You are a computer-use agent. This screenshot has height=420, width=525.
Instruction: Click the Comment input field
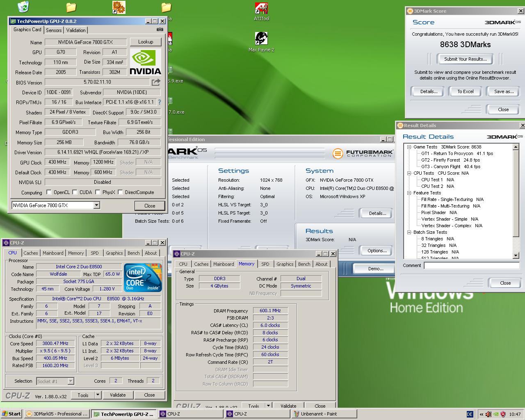coord(471,265)
